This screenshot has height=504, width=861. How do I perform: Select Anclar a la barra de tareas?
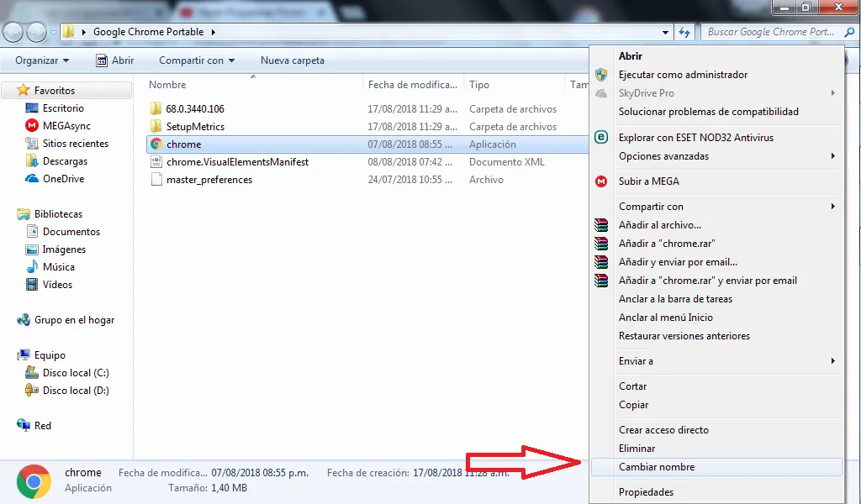(x=716, y=299)
